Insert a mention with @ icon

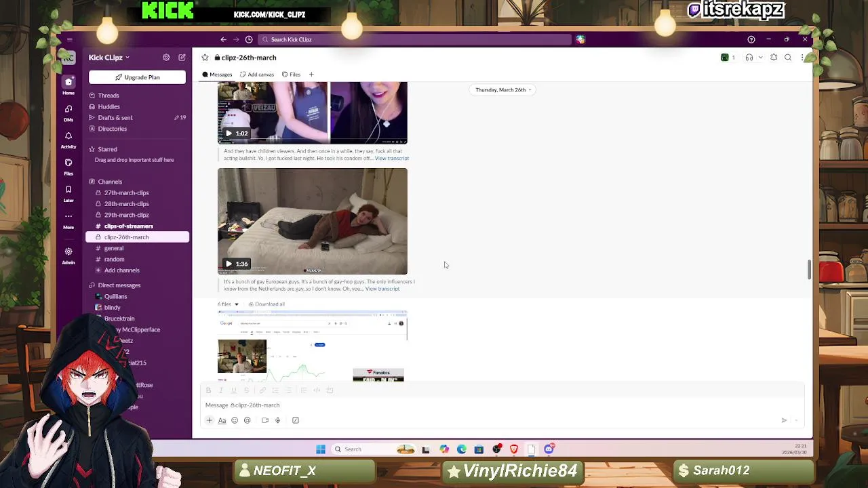coord(248,420)
